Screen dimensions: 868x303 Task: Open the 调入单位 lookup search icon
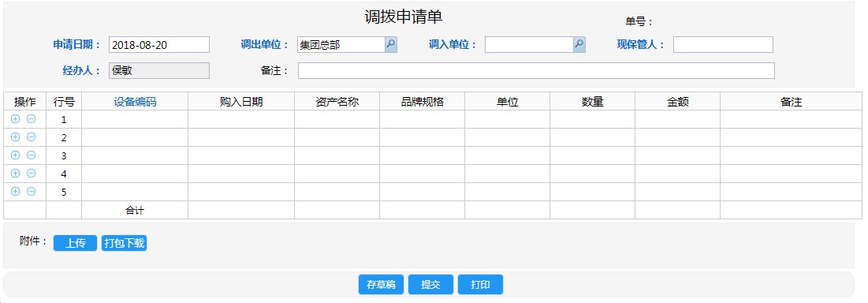[579, 45]
